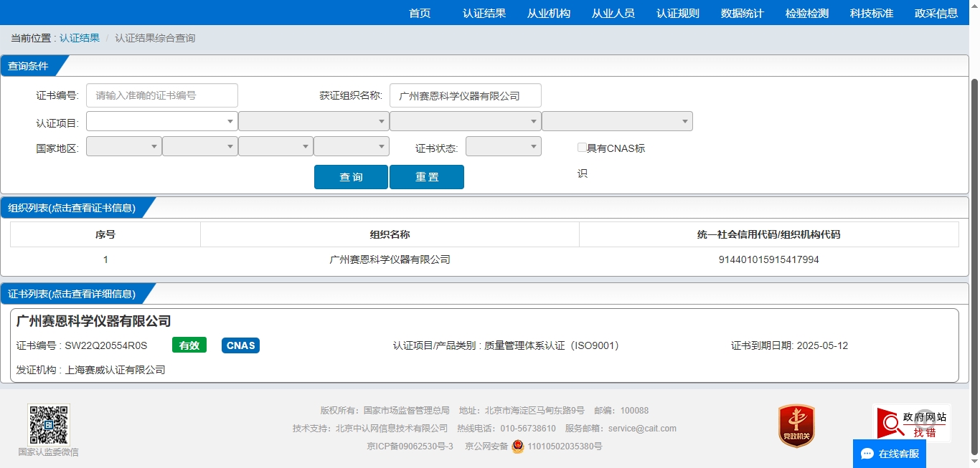Open the 京ICP备09062530号-3 link
The height and width of the screenshot is (468, 980).
click(410, 446)
